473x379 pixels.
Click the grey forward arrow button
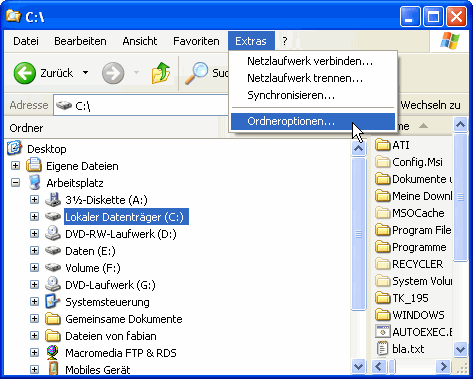tap(113, 73)
